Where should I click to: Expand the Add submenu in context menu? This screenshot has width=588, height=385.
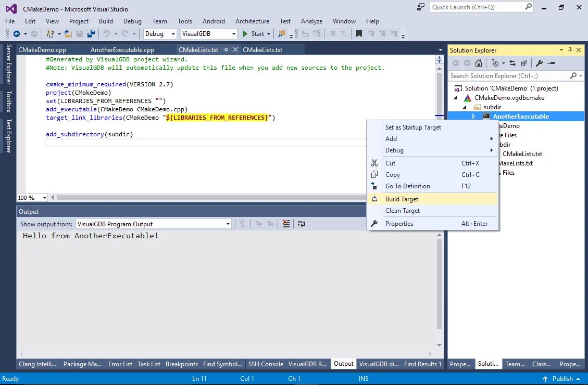tap(433, 138)
